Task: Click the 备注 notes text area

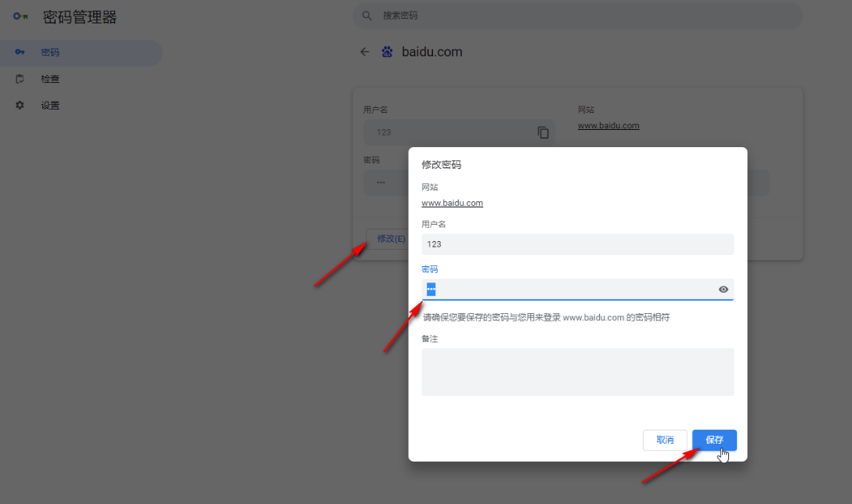Action: tap(578, 372)
